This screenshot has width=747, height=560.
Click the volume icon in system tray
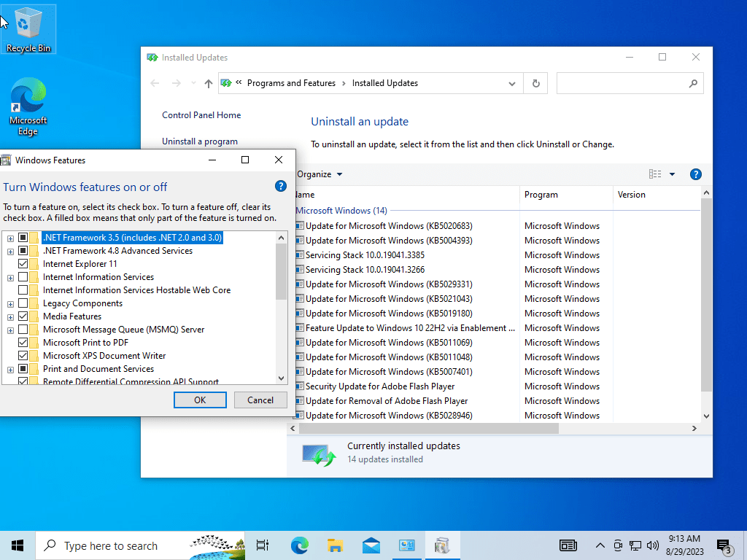[x=653, y=545]
